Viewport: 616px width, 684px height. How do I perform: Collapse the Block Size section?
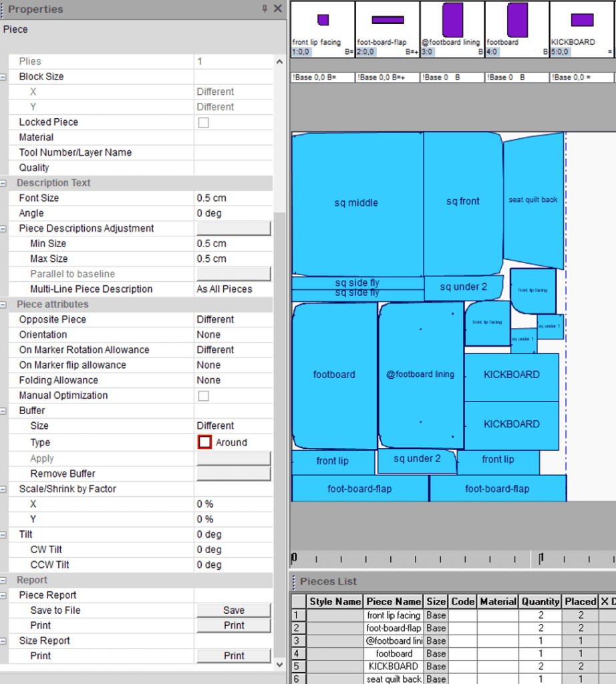tap(4, 77)
